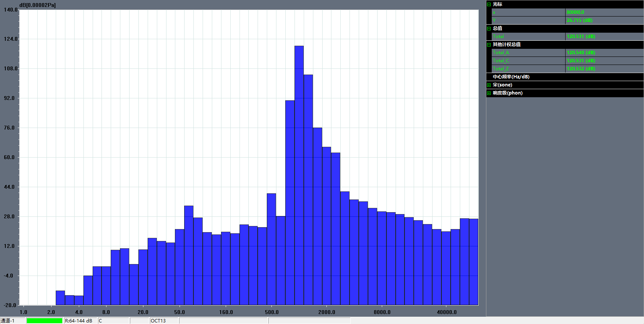644x324 pixels.
Task: Click the green level indicator bar
Action: (x=44, y=321)
